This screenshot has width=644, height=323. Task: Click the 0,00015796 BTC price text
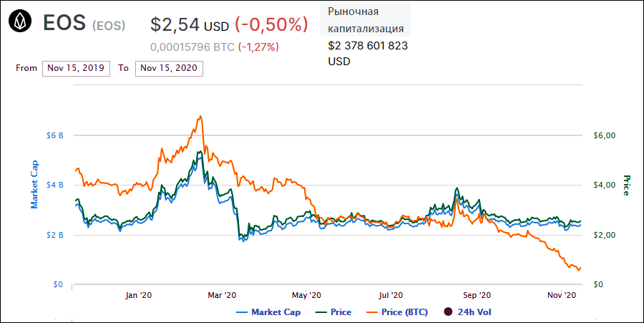tap(192, 47)
